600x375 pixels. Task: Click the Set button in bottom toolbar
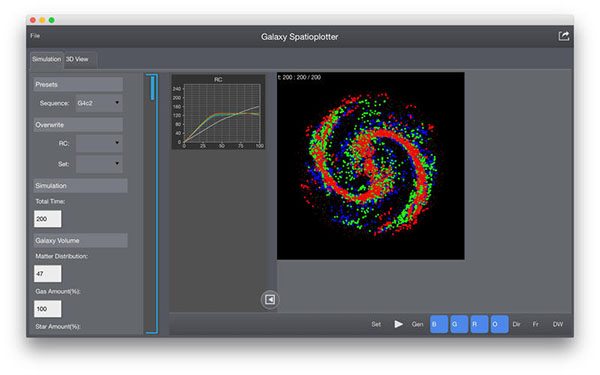pyautogui.click(x=376, y=324)
